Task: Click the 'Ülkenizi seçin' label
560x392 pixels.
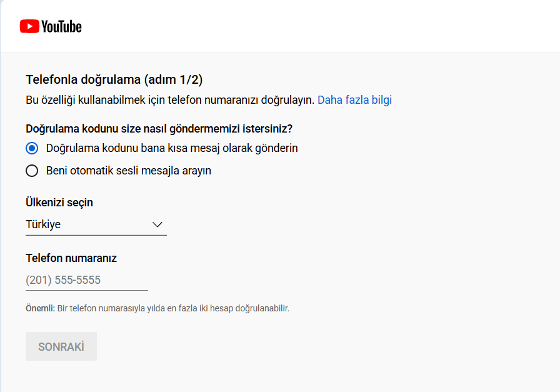Action: pyautogui.click(x=59, y=203)
